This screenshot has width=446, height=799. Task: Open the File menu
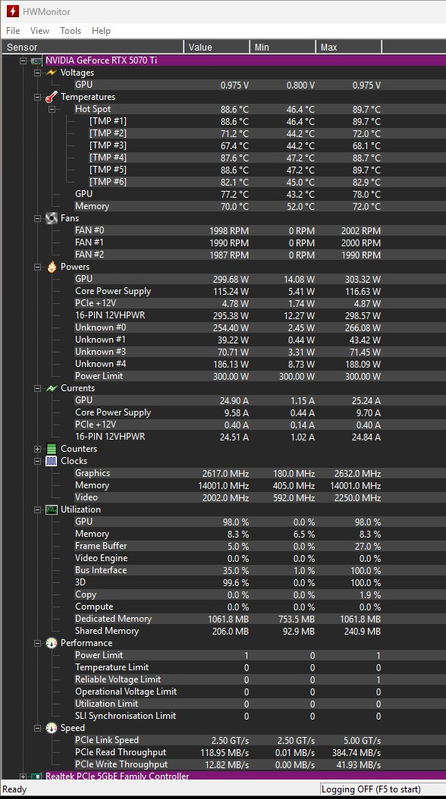tap(13, 31)
